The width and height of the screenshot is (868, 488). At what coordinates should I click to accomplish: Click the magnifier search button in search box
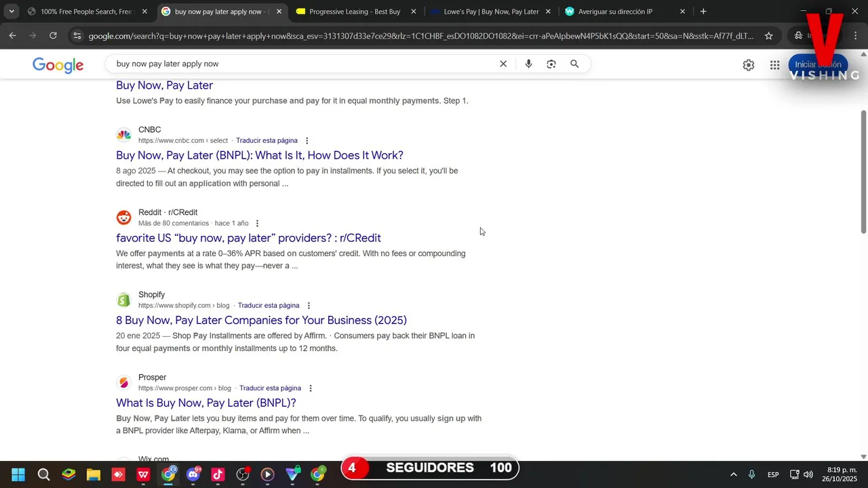coord(574,64)
